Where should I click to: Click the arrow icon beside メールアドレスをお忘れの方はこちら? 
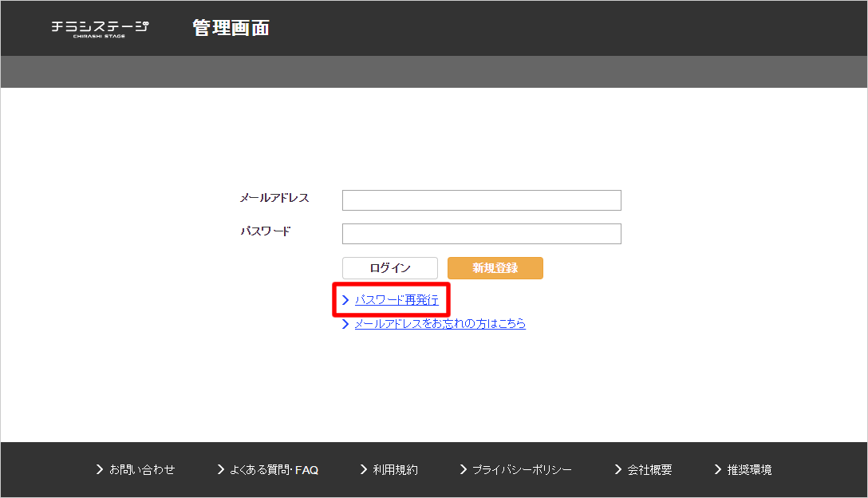coord(345,324)
